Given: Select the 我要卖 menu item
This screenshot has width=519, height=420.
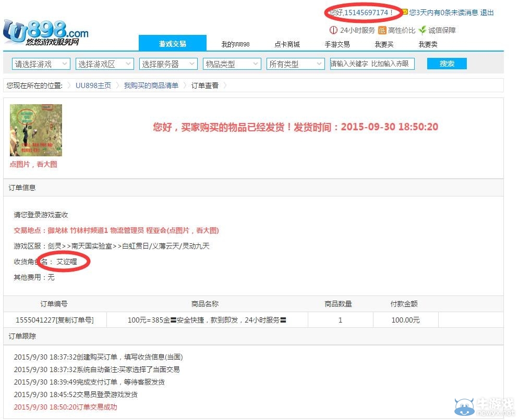Looking at the screenshot, I should (429, 44).
